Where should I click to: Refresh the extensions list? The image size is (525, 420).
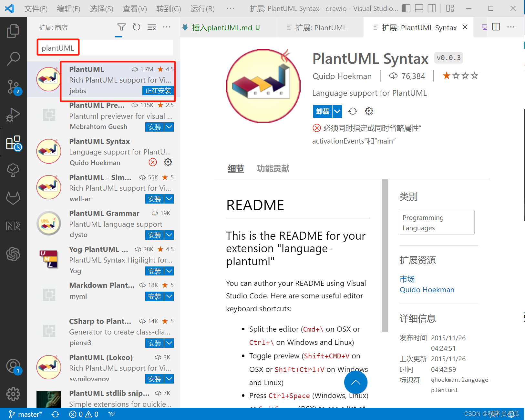click(x=137, y=27)
